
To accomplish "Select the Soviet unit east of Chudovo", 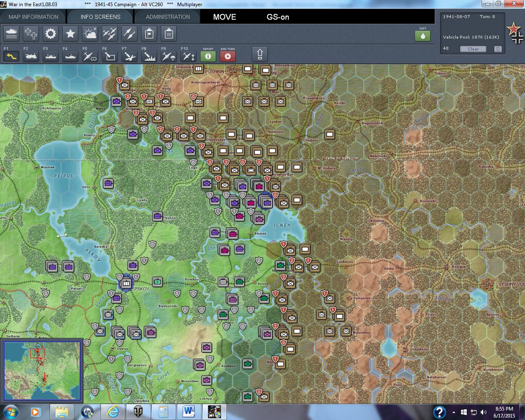I will coord(330,134).
